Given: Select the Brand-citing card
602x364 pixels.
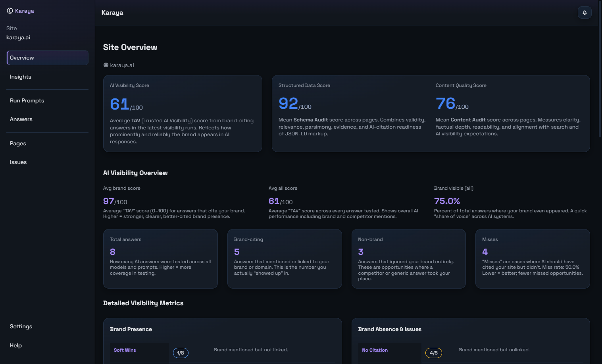Looking at the screenshot, I should pos(284,258).
